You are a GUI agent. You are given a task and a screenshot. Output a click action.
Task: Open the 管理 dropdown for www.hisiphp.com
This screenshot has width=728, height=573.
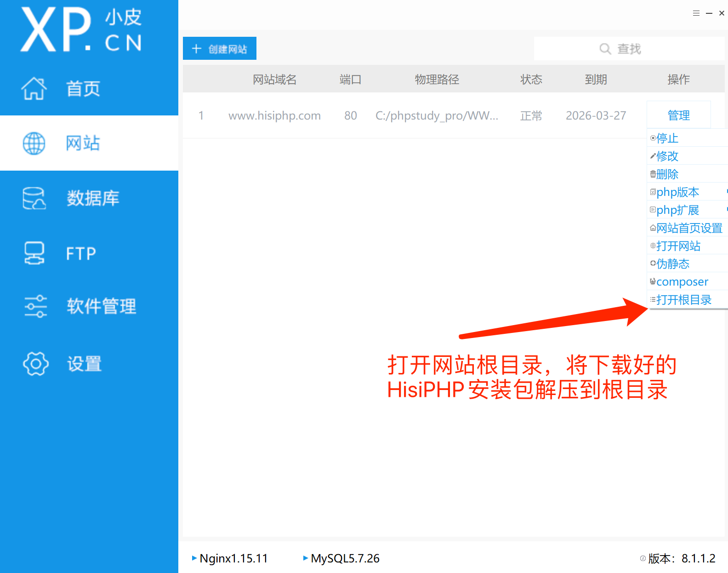tap(679, 115)
